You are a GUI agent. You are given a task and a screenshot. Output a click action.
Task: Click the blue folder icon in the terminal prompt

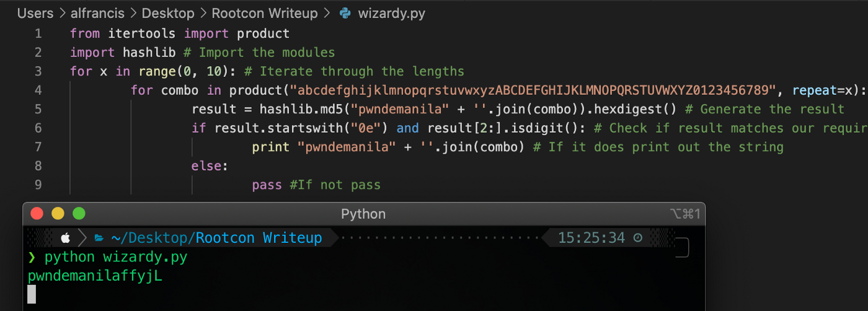pos(99,237)
